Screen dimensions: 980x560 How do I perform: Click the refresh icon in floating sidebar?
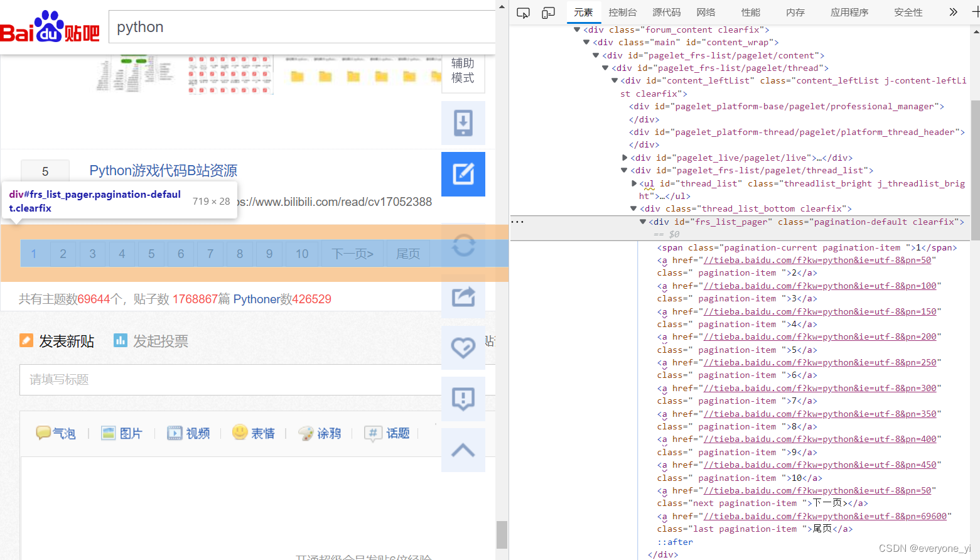click(463, 245)
